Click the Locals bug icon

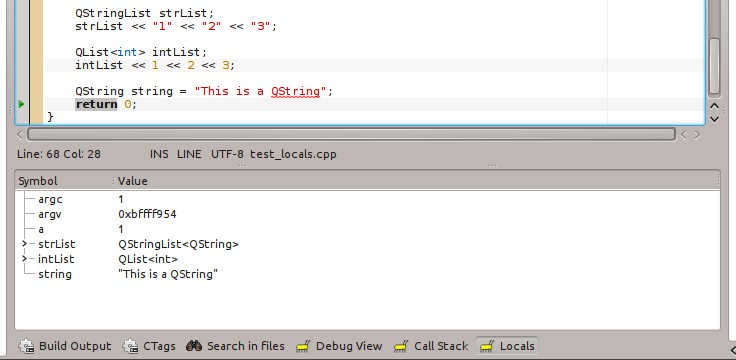click(487, 346)
